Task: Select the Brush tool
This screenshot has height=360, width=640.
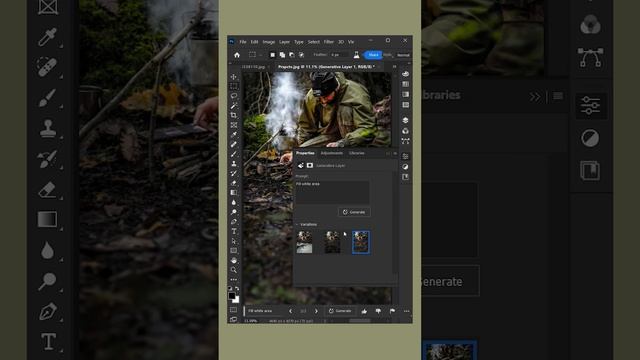Action: pyautogui.click(x=234, y=154)
